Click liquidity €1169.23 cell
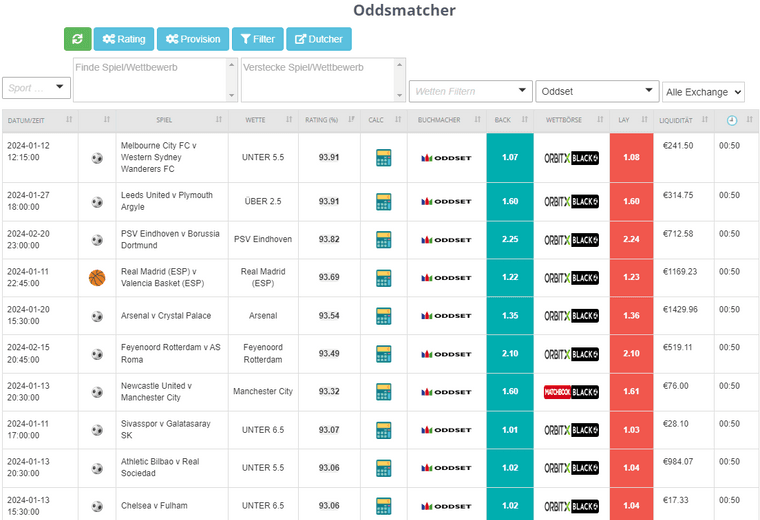 680,272
